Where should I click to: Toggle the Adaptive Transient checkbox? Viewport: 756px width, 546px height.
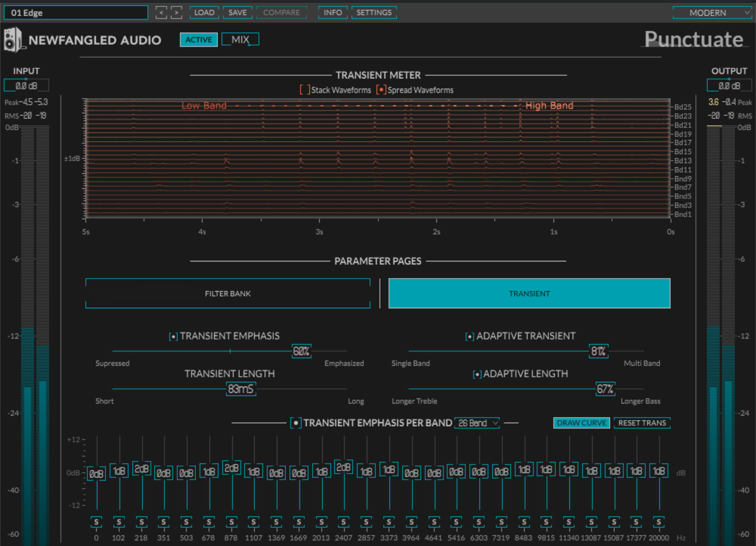tap(470, 336)
